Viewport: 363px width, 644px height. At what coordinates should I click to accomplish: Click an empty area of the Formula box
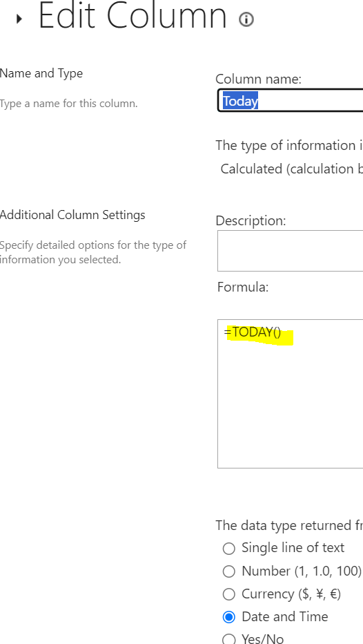coord(291,406)
